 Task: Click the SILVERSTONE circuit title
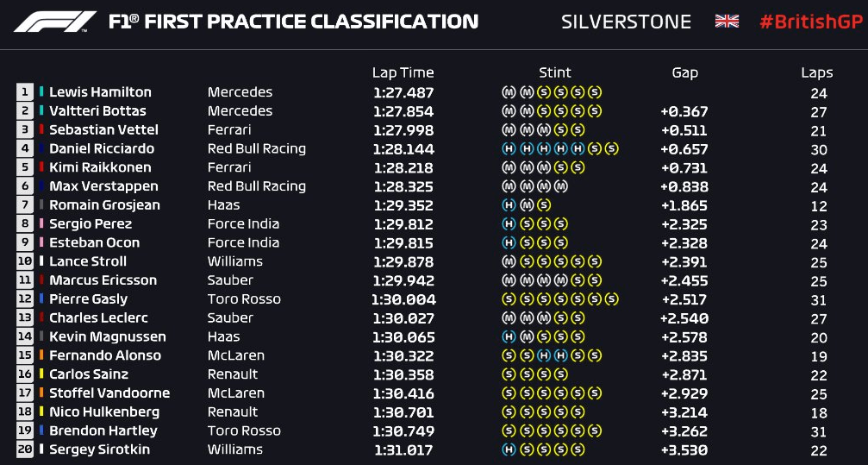pos(626,22)
